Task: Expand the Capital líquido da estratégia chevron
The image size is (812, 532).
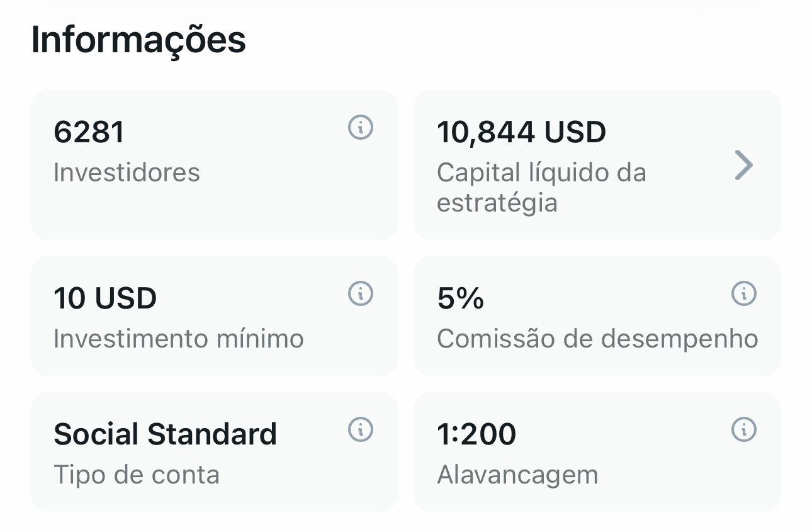Action: (743, 165)
